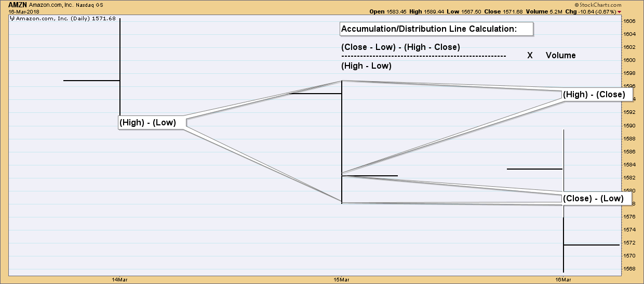Click the High 1589.44 value
Viewport: 644px width, 284px height.
427,11
